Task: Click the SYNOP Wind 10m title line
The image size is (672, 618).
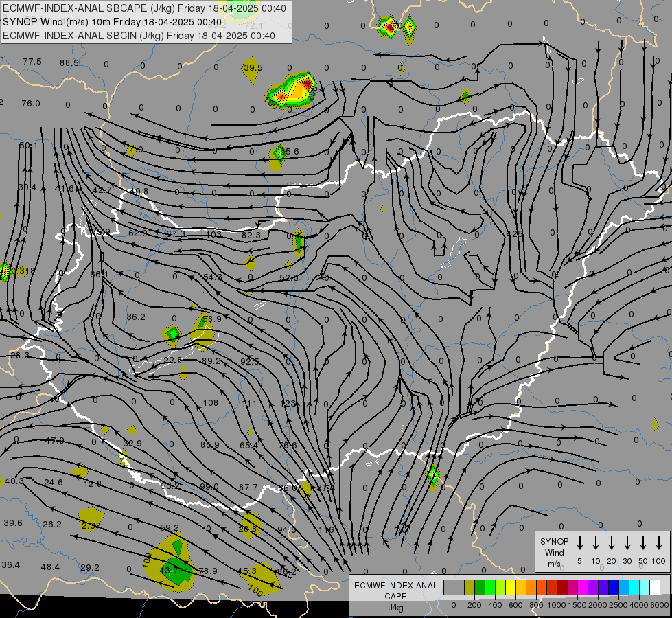Action: tap(113, 22)
